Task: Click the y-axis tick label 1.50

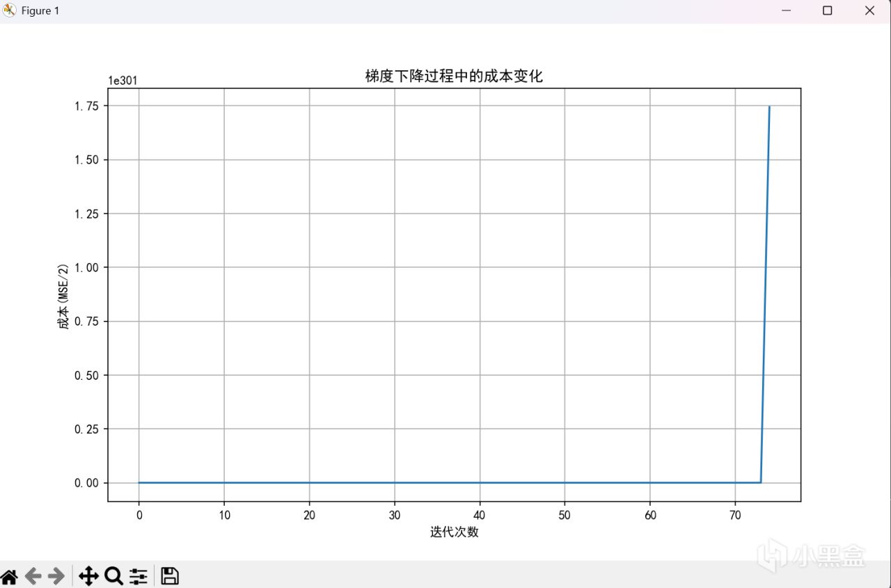Action: 87,160
